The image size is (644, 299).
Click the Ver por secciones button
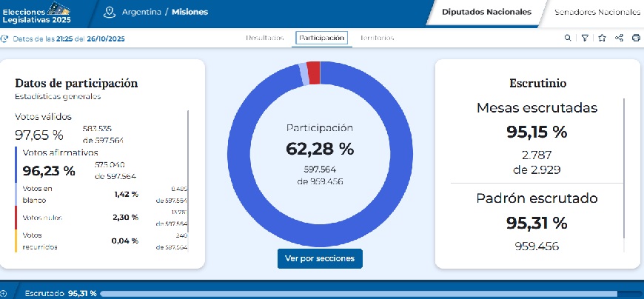(320, 258)
